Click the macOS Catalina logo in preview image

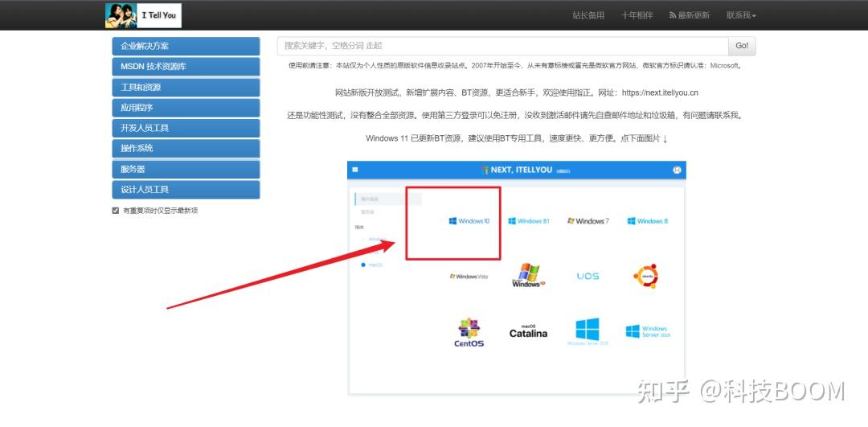(529, 331)
